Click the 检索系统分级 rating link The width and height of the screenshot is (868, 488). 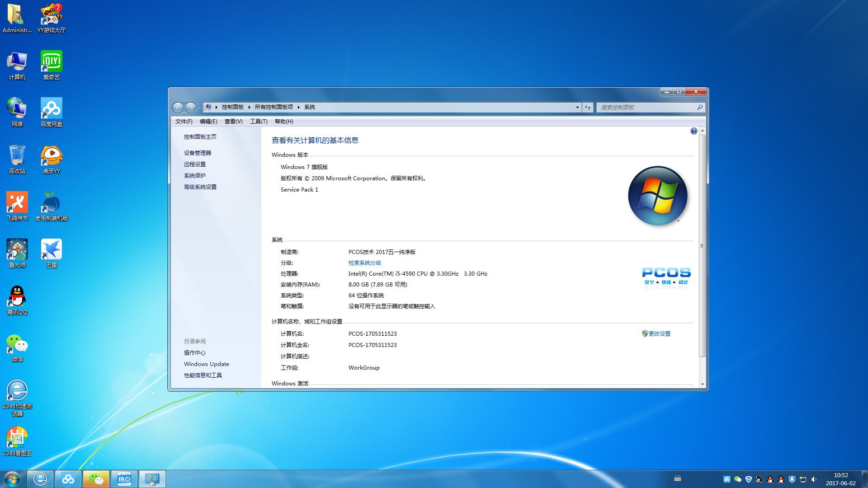(x=365, y=263)
